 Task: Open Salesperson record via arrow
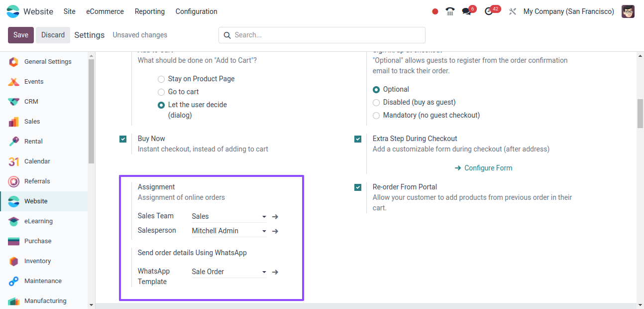[x=275, y=231]
